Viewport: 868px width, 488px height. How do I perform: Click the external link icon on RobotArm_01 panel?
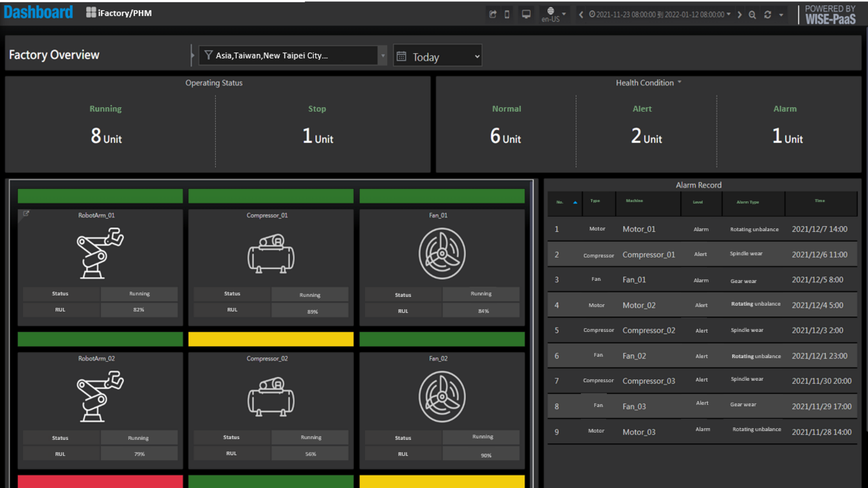[x=26, y=214]
